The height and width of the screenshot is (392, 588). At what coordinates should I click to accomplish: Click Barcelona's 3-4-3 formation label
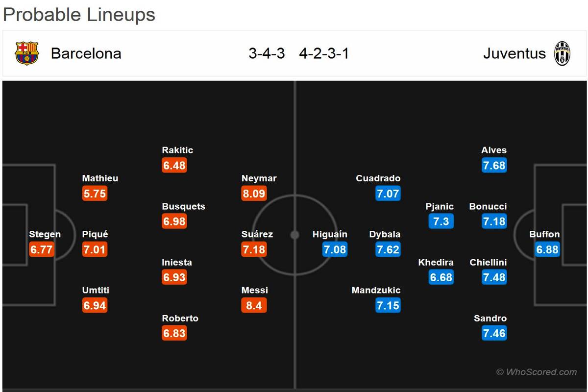pos(267,53)
